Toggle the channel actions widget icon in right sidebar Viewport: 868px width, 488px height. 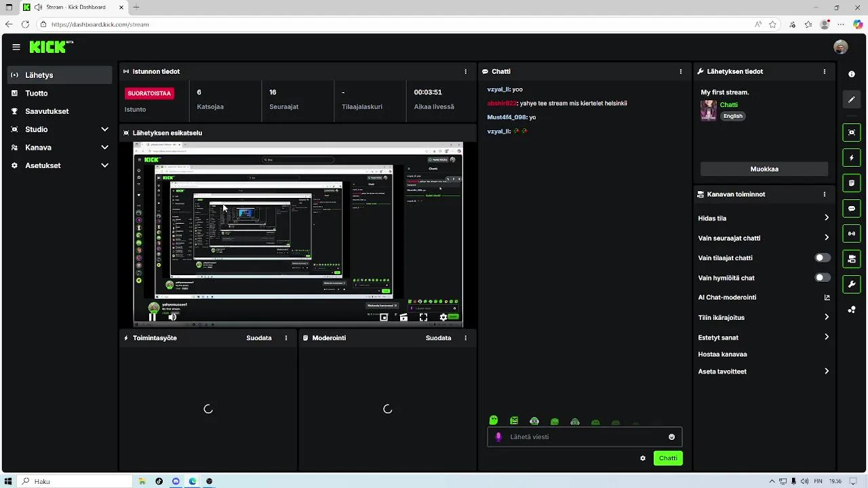[x=852, y=259]
